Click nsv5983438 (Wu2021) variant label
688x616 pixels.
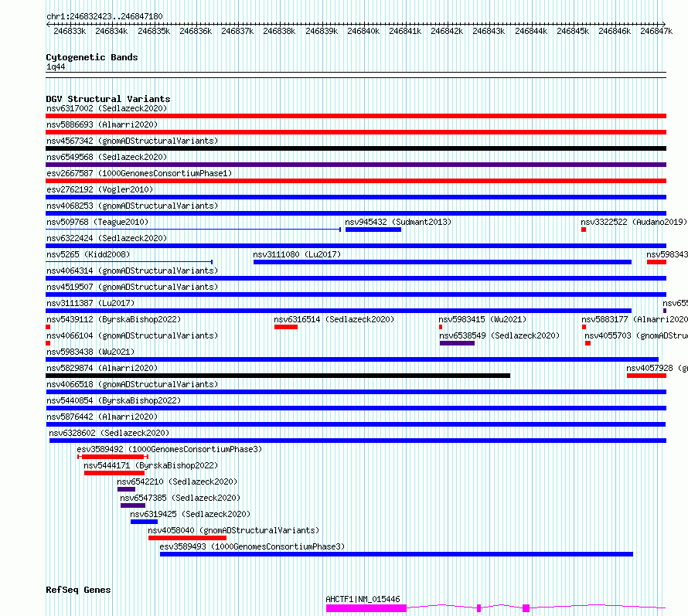pos(90,352)
